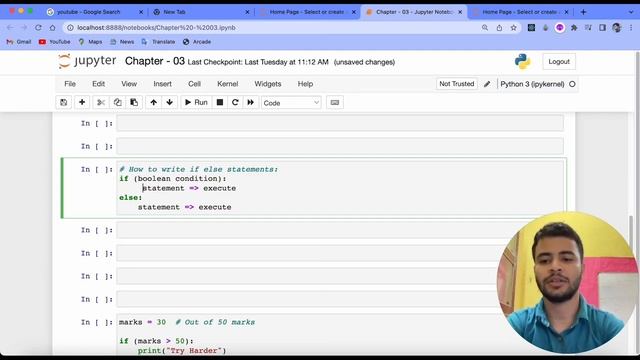640x360 pixels.
Task: Click the kernel idle circle indicator
Action: point(572,84)
